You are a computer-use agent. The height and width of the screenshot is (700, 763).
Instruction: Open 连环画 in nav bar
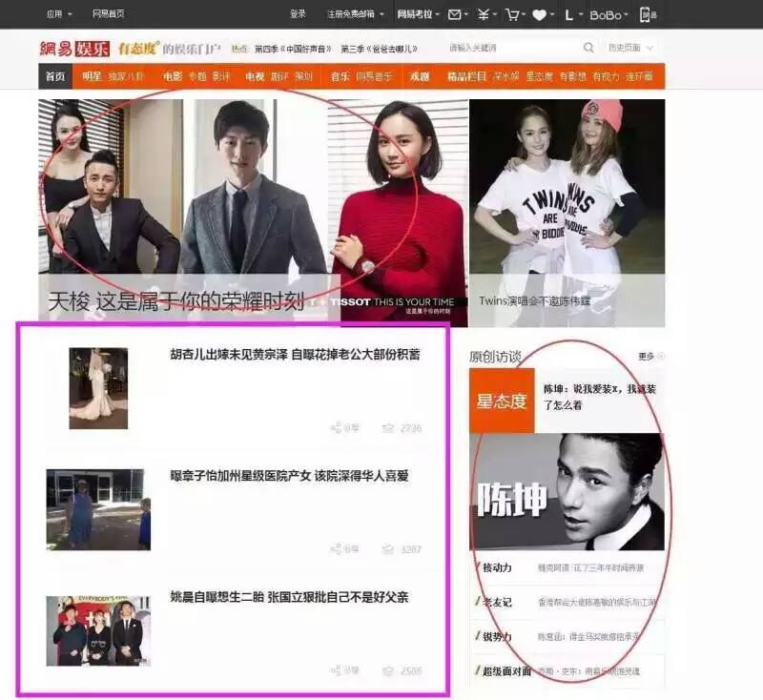639,76
